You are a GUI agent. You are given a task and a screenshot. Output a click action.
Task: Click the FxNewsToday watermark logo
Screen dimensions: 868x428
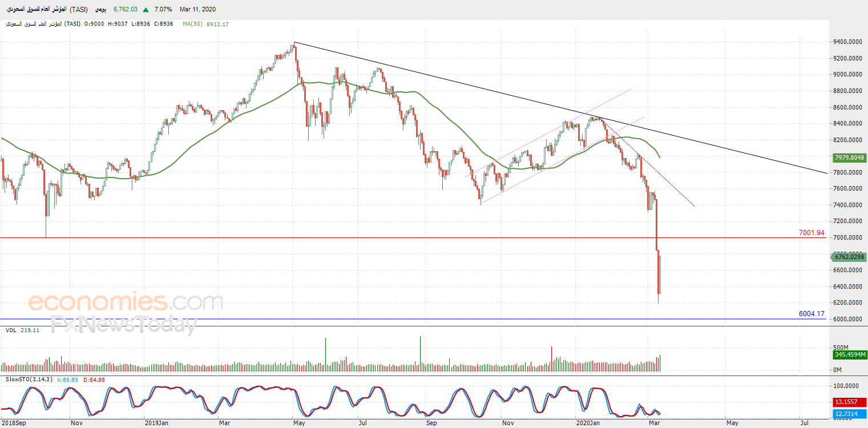[x=124, y=325]
